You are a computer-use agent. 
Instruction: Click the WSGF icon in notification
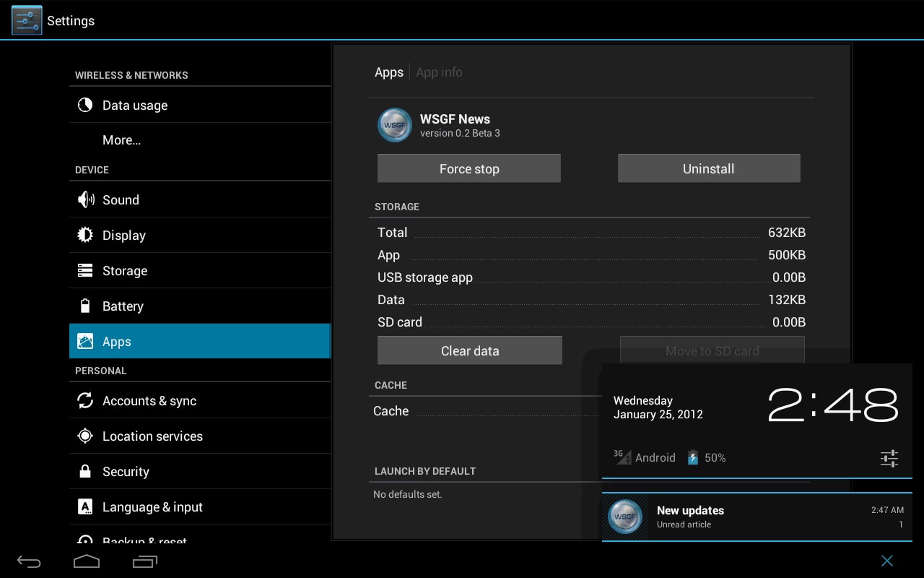(x=625, y=517)
